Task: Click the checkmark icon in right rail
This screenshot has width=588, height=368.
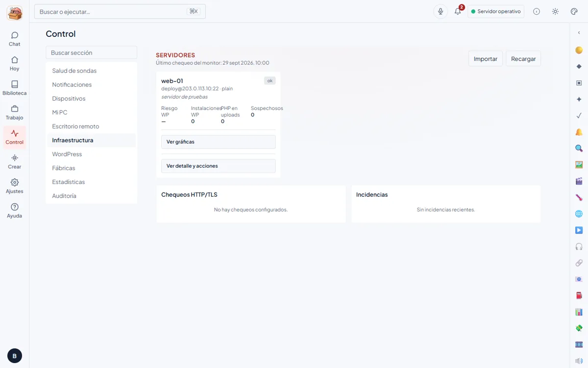Action: tap(579, 115)
